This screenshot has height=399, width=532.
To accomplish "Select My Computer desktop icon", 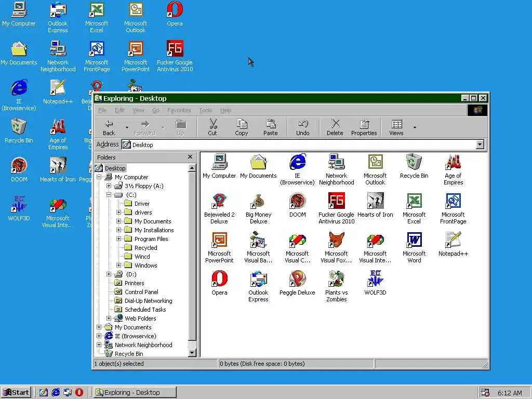I will tap(19, 14).
